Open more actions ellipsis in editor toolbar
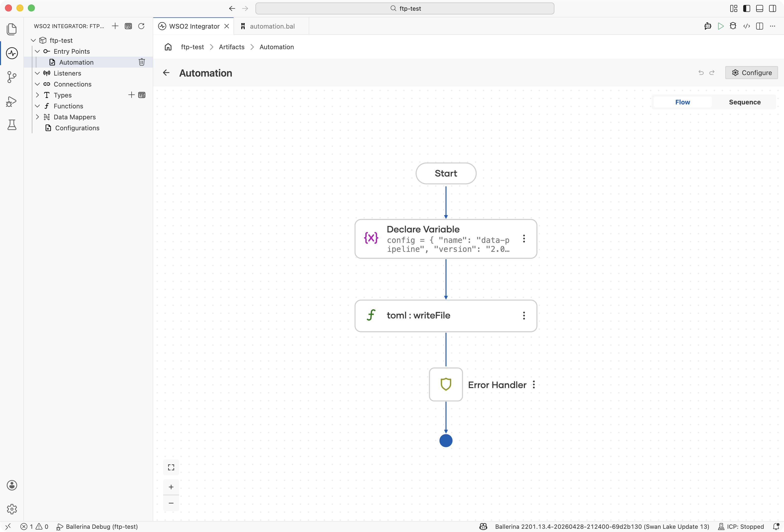The image size is (784, 532). (x=773, y=26)
